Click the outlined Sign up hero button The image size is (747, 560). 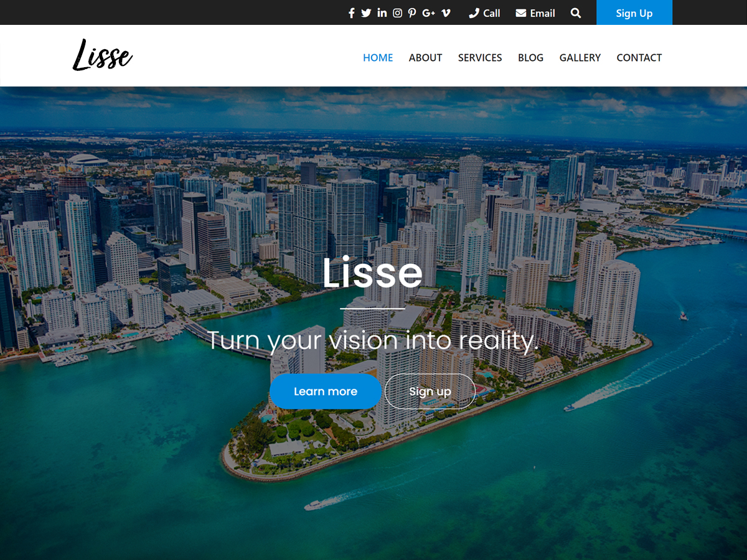[x=430, y=391]
